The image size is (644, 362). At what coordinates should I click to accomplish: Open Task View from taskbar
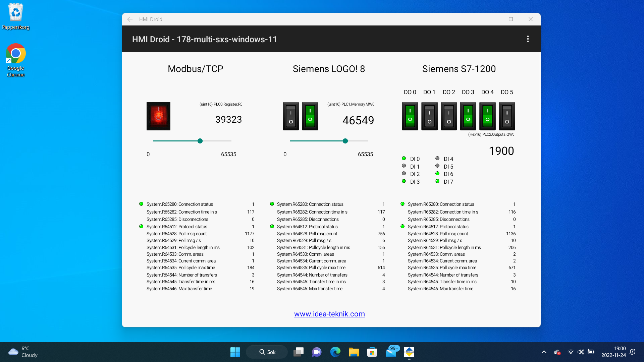pyautogui.click(x=299, y=352)
